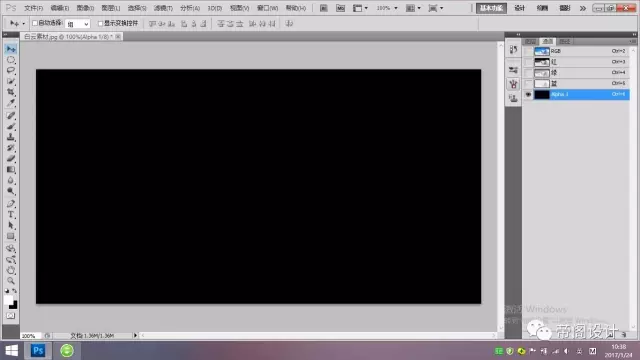
Task: Expand more workspaces double-arrow
Action: click(x=583, y=8)
